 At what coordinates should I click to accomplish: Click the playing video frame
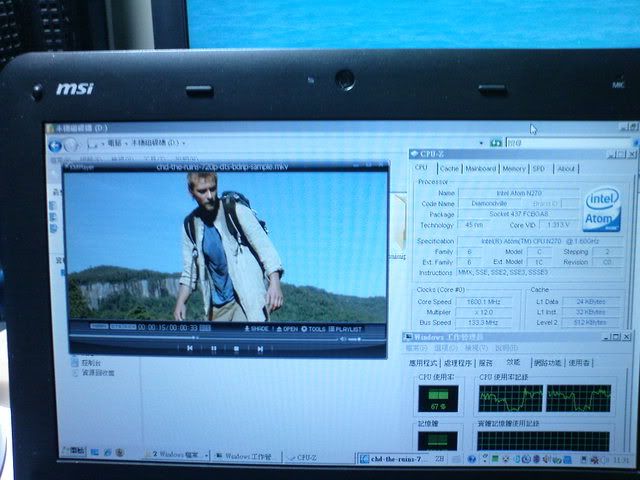pos(226,246)
